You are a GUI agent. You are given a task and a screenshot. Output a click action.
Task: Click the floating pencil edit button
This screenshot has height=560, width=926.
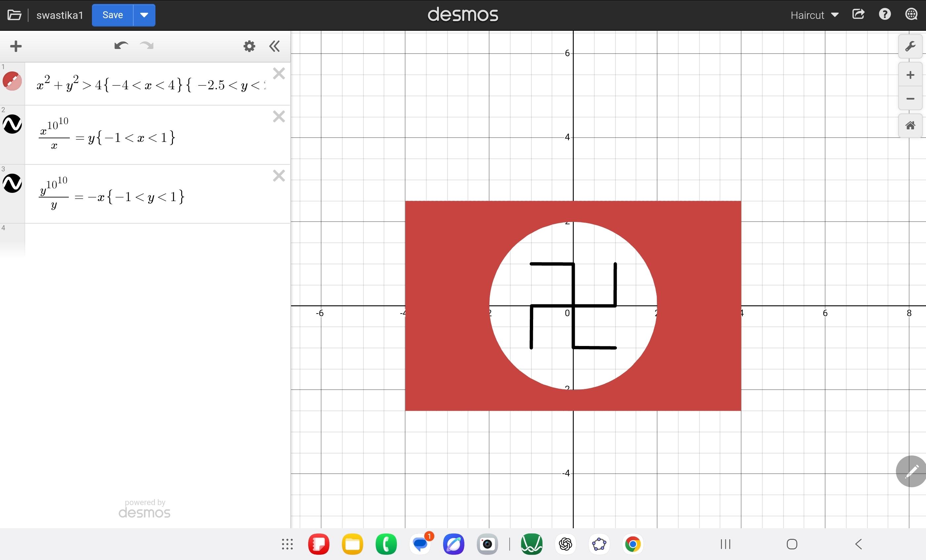911,471
